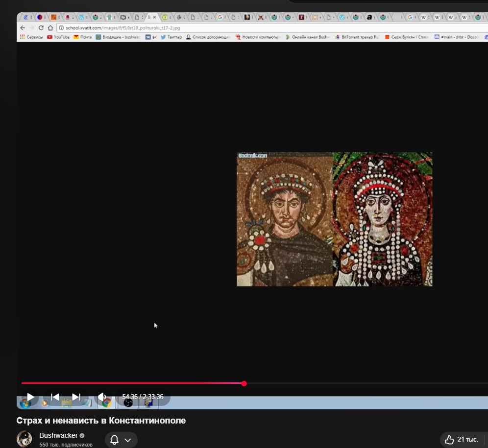This screenshot has width=488, height=448.
Task: Switch to the tab with red hat icon
Action: pos(67,17)
